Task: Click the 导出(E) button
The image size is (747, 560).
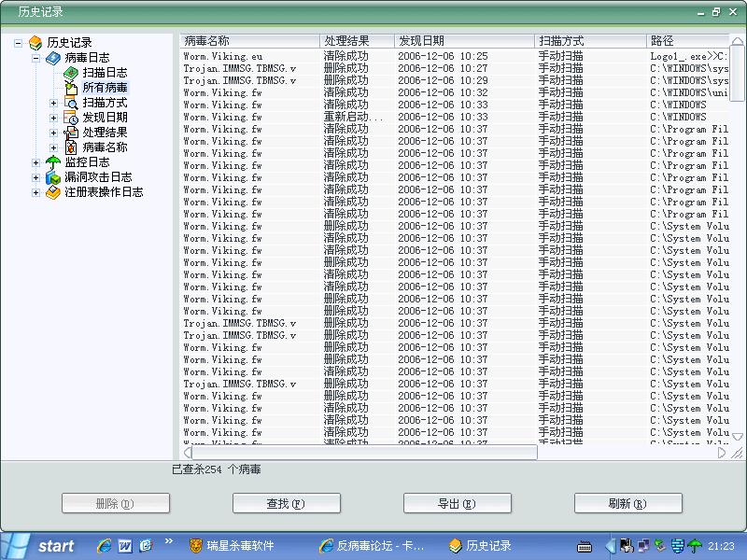Action: click(458, 503)
